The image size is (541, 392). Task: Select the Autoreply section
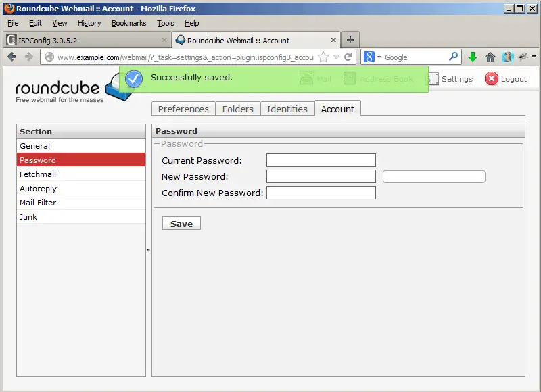[x=81, y=189]
